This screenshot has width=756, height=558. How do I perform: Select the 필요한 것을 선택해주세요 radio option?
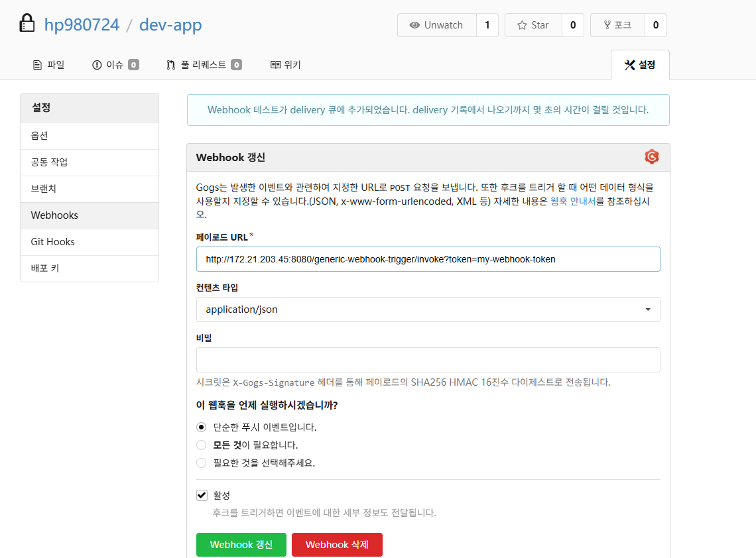(202, 463)
